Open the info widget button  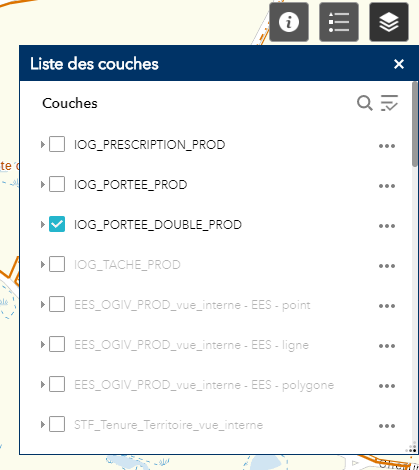[289, 22]
